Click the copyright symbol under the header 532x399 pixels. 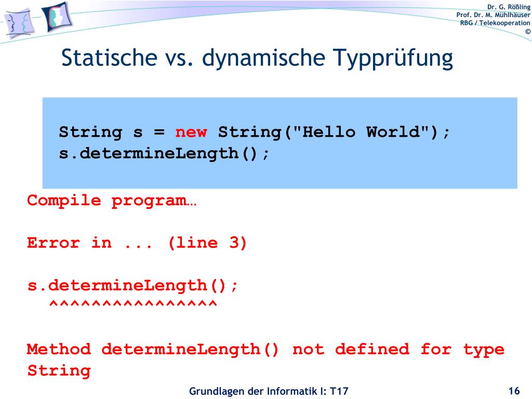point(528,31)
